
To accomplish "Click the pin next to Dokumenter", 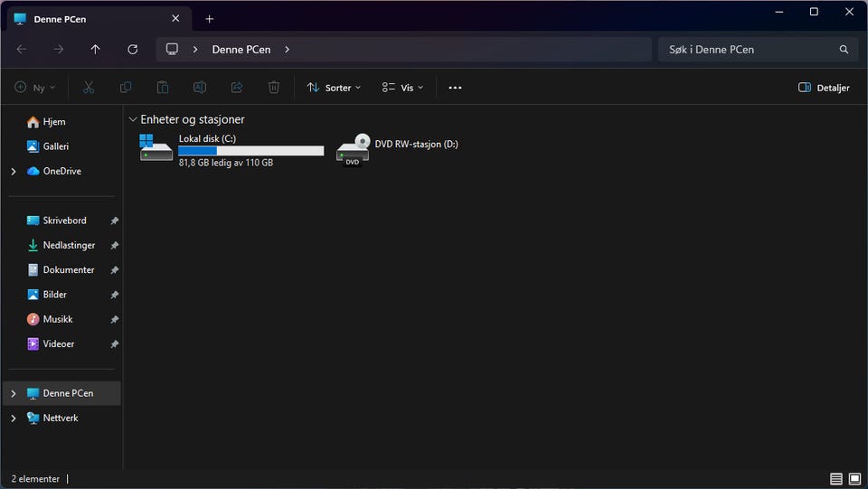I will coord(115,270).
